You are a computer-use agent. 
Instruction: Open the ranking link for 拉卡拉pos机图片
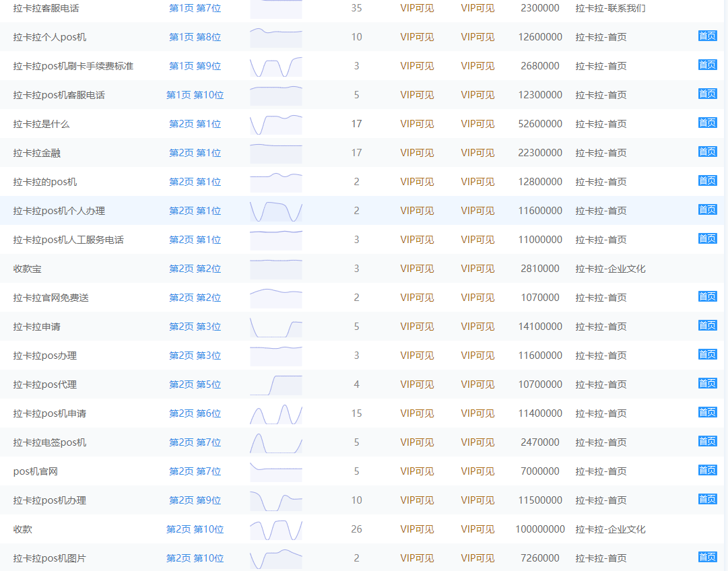[x=195, y=558]
